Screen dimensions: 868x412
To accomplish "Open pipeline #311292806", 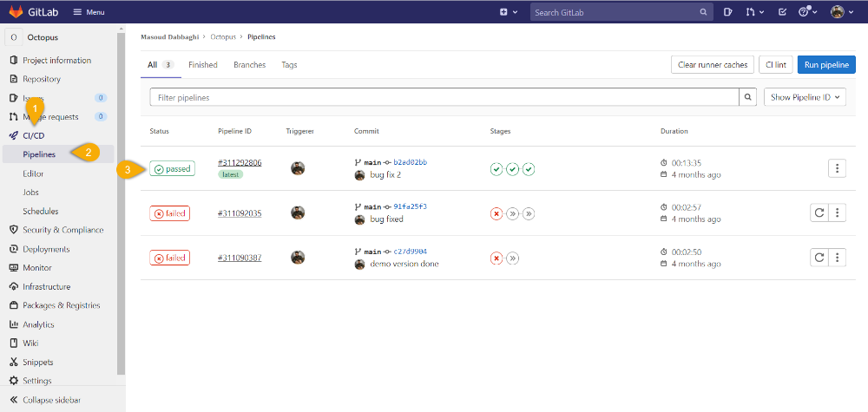I will point(240,162).
